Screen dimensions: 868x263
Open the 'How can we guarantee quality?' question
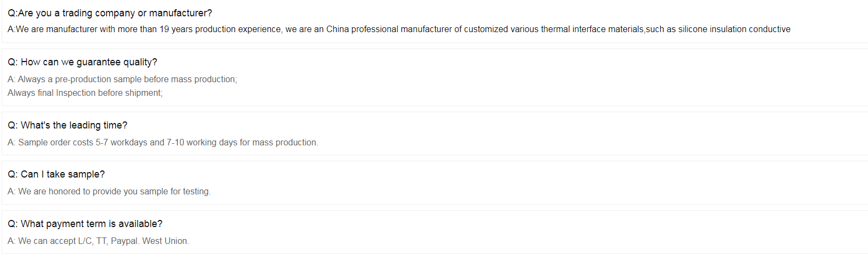click(x=82, y=62)
